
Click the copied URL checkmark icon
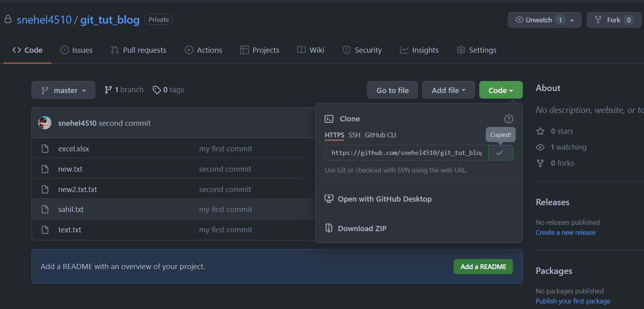click(500, 153)
